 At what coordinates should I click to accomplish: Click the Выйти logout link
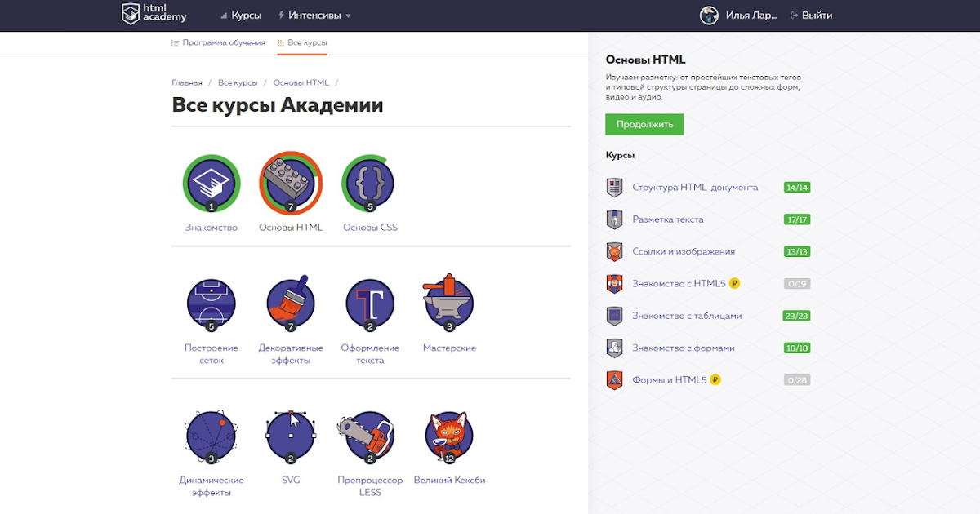(x=812, y=16)
